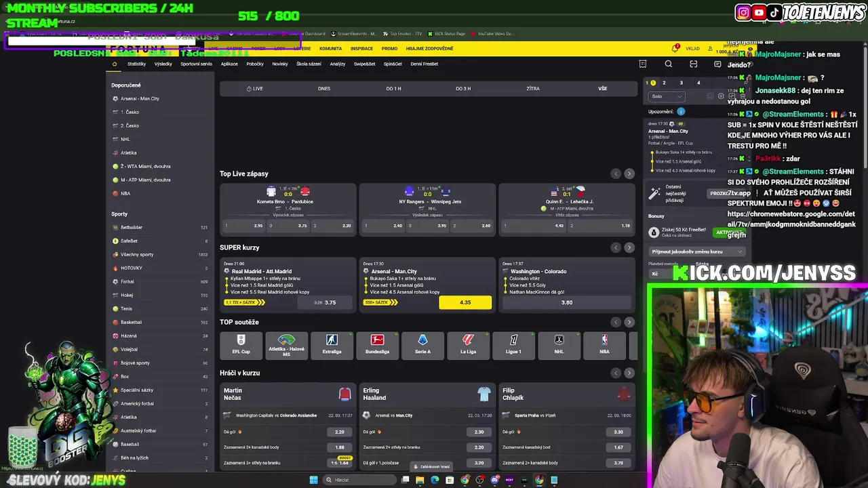Select Atletika - Halové MS tile
Viewport: 868px width, 488px height.
pos(286,345)
